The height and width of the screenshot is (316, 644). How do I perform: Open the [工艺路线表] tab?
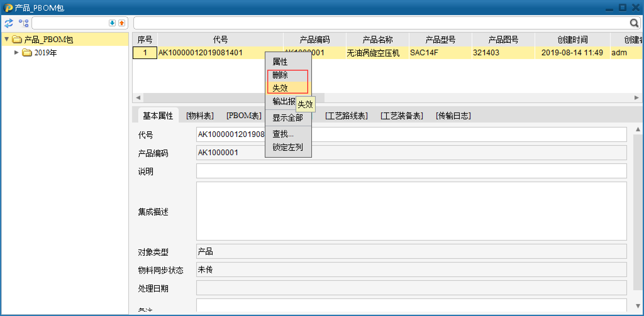[347, 116]
